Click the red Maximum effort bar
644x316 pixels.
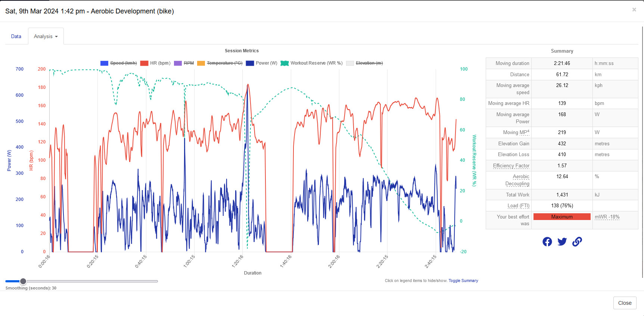click(561, 217)
